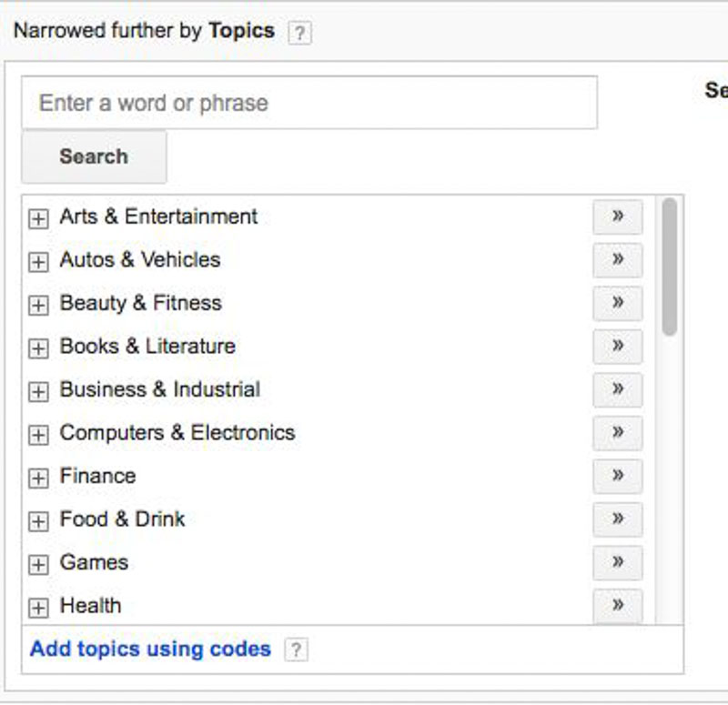
Task: Add Food & Drink using its arrow button
Action: click(x=617, y=519)
